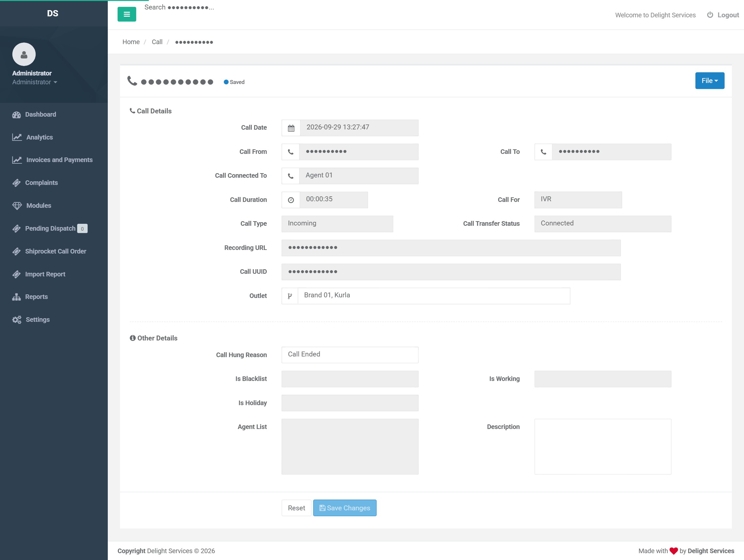
Task: Click the Call Transfer Status field
Action: coord(603,224)
